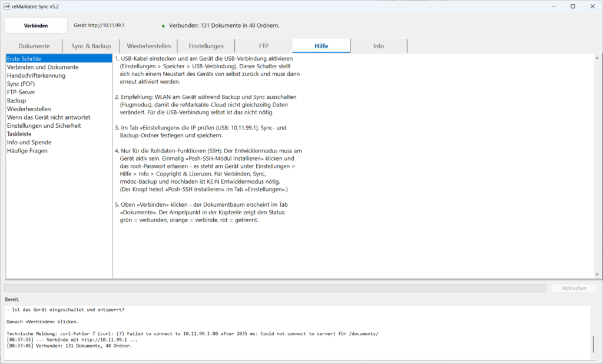This screenshot has width=603, height=364.
Task: Click status text Verbunden: 131 Dokumente in 48 Ordnern
Action: (224, 26)
